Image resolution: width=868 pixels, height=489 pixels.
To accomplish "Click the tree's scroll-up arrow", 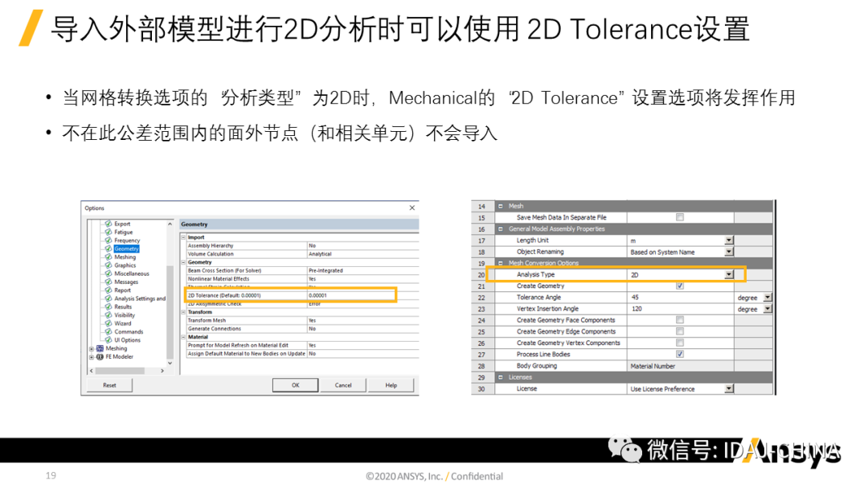I will pyautogui.click(x=170, y=224).
